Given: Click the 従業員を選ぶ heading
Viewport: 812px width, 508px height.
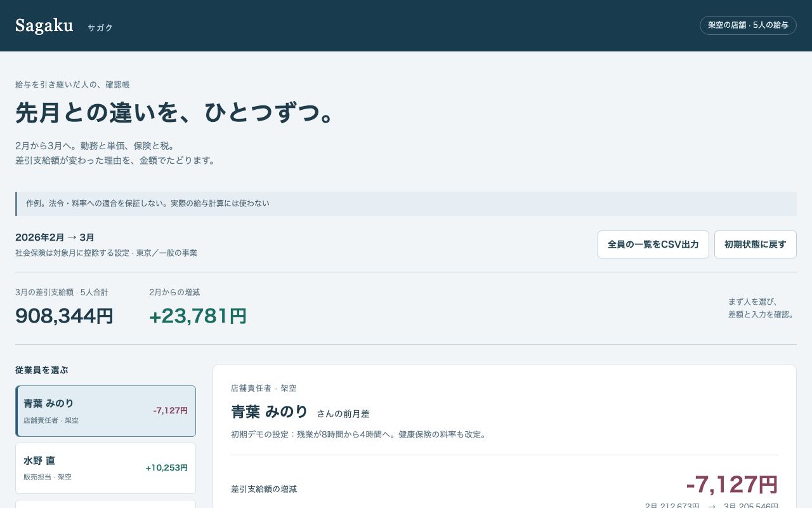Looking at the screenshot, I should tap(42, 370).
